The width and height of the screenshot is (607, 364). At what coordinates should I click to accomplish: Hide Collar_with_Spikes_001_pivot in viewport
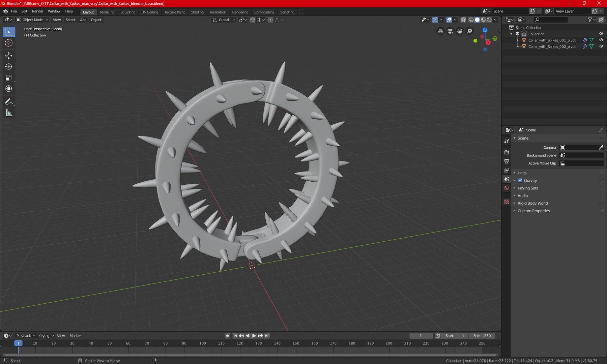(x=601, y=40)
